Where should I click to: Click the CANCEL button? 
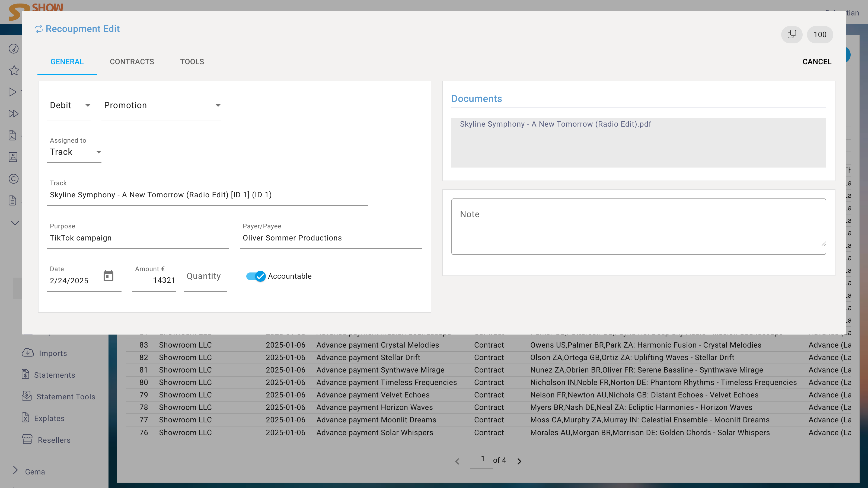point(817,62)
